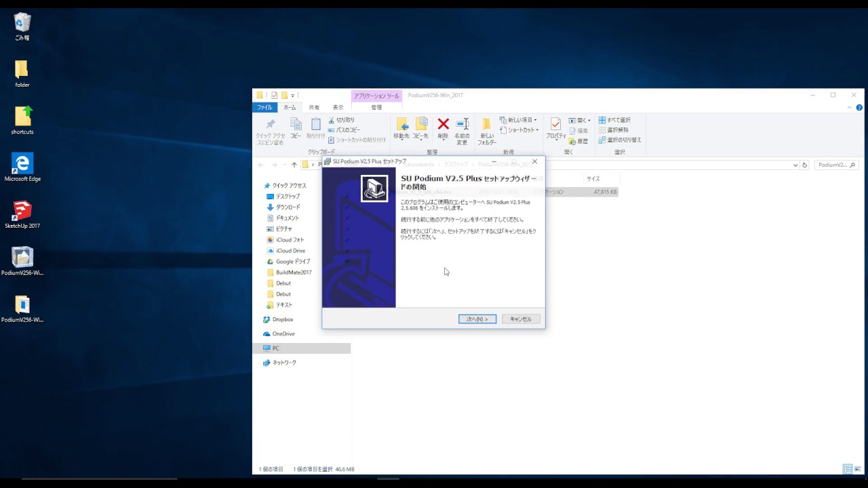Select ダウンロード in navigation pane
The height and width of the screenshot is (488, 868).
[283, 207]
